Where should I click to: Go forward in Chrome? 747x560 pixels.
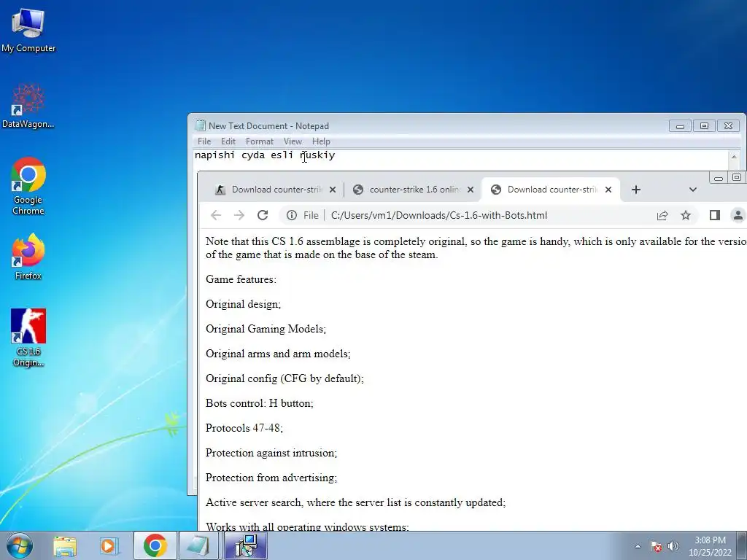[239, 215]
